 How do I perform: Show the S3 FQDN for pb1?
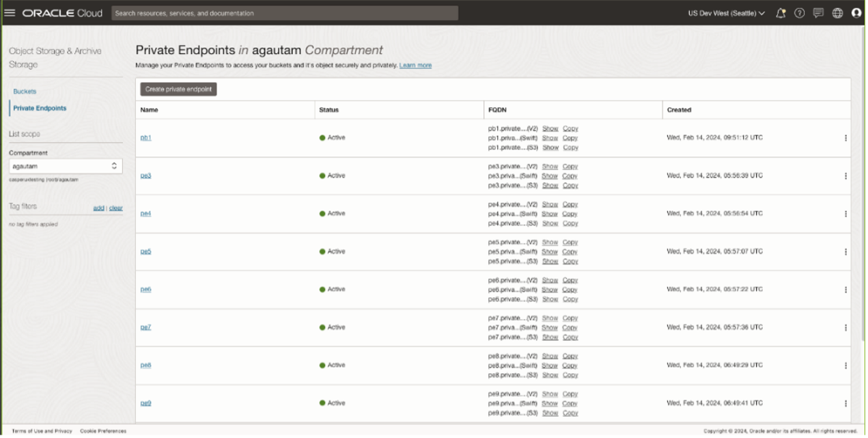click(550, 147)
